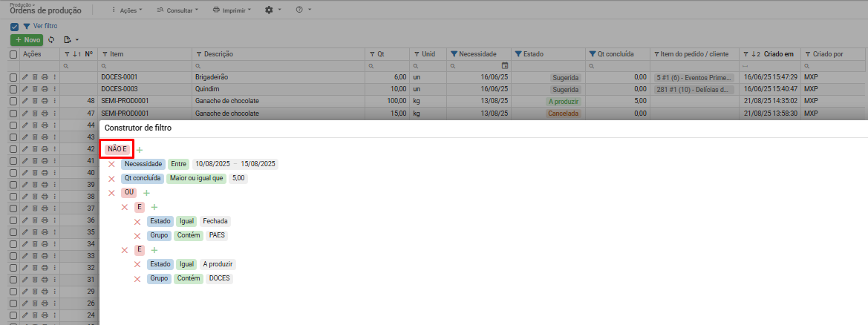
Task: Check the row checkbox for order 38
Action: 14,197
